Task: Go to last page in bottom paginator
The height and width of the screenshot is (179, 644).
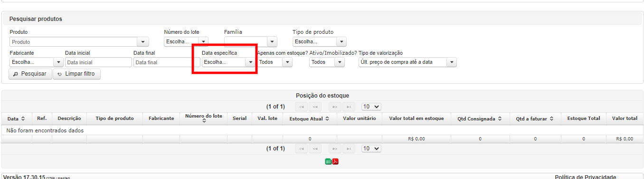Action: pyautogui.click(x=348, y=149)
